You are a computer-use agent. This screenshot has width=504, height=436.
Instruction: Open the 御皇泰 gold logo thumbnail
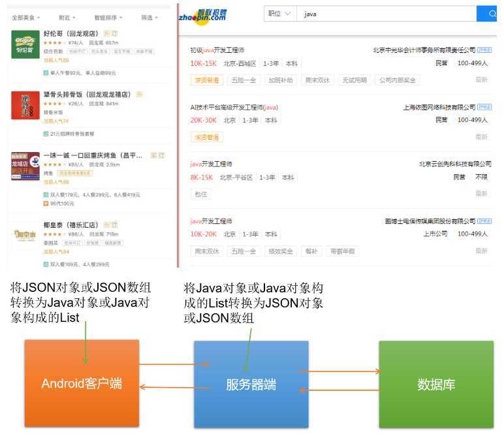pos(25,236)
